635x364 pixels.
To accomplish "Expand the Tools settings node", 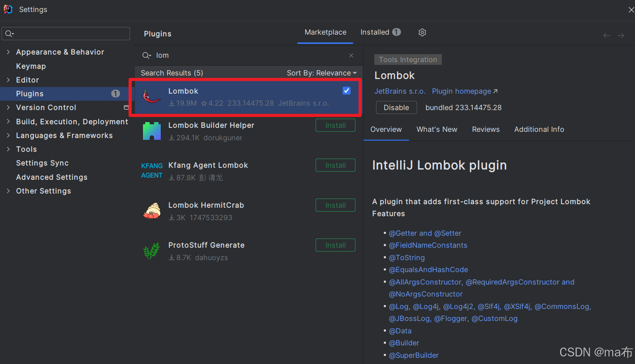I will pyautogui.click(x=8, y=149).
